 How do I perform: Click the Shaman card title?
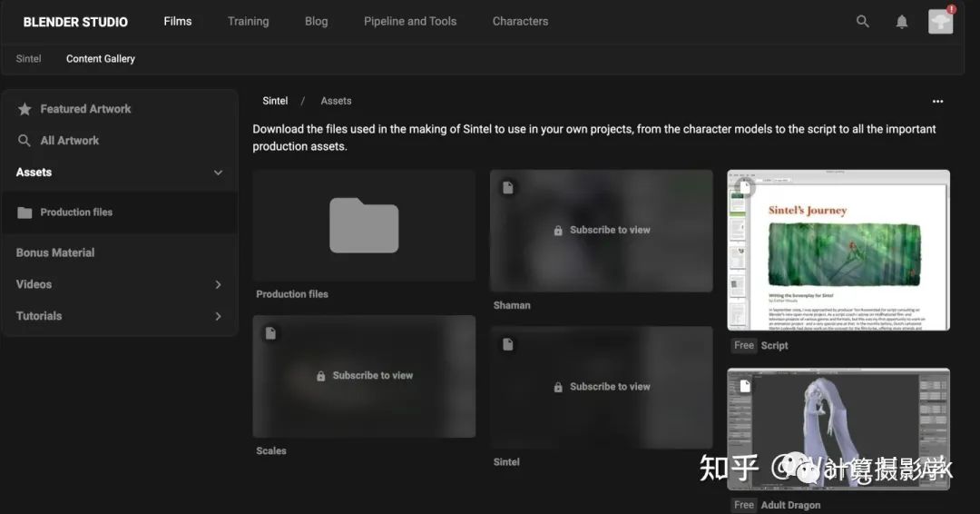click(512, 305)
